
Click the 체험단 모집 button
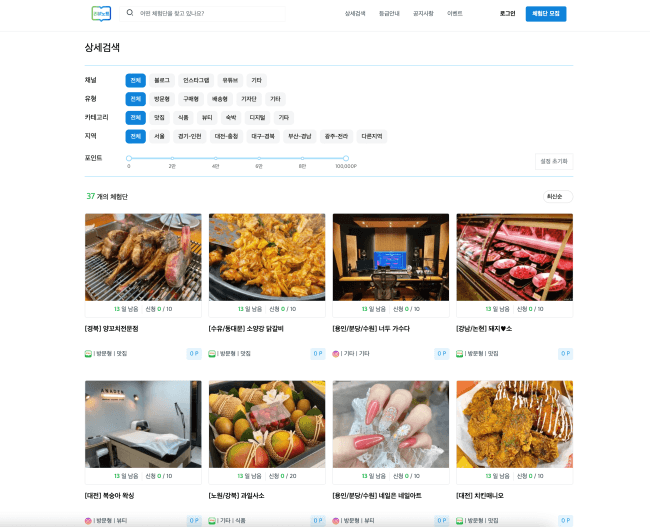546,14
